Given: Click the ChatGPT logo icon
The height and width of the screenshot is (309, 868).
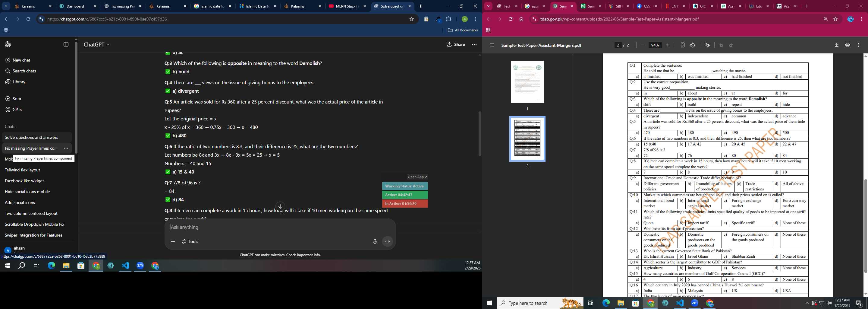Looking at the screenshot, I should (x=8, y=45).
